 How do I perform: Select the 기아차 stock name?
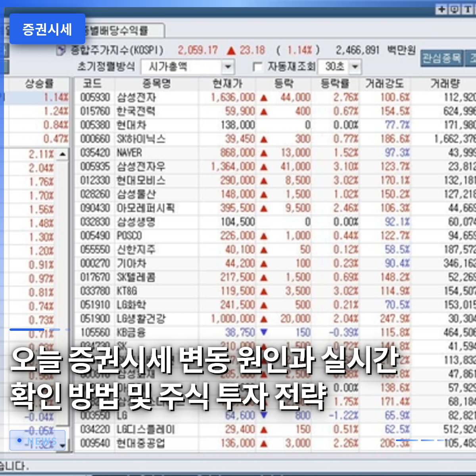[x=131, y=263]
